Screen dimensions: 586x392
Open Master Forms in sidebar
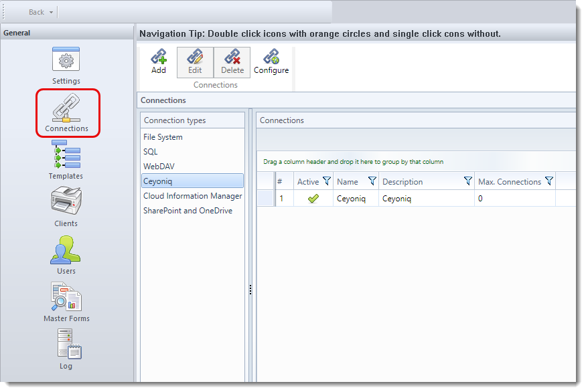[x=66, y=298]
